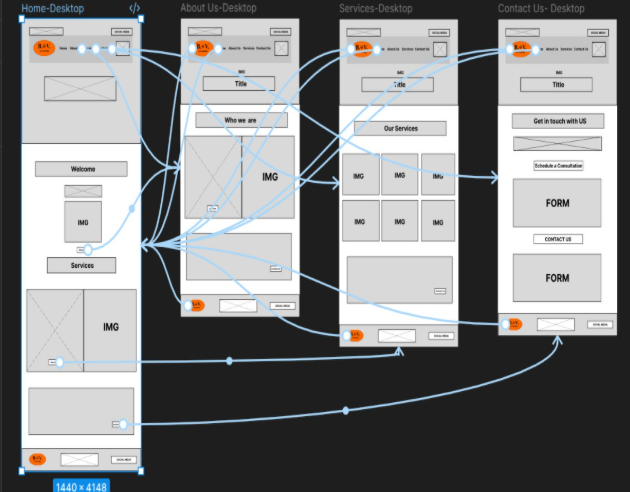Click the orange logo in About Us-Desktop footer
Viewport: 630px width, 492px height.
coord(196,305)
